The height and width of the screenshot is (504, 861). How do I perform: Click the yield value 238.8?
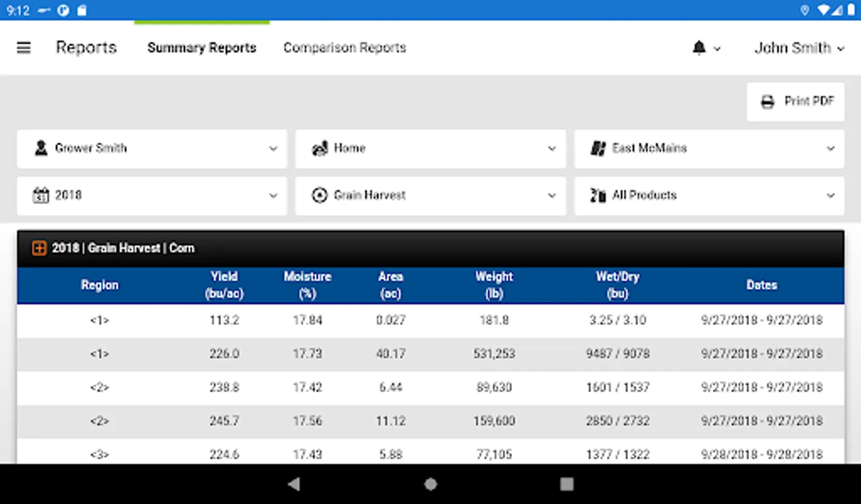coord(224,388)
